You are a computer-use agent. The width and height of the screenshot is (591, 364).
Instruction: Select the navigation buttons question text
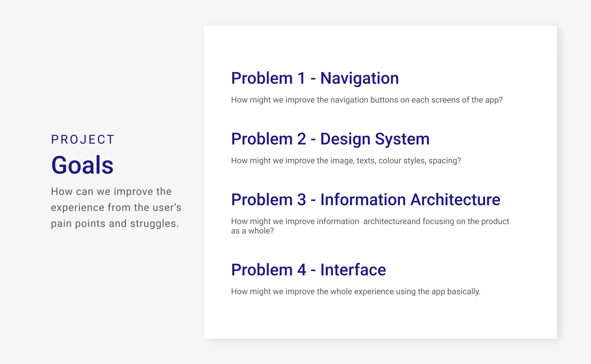point(367,100)
